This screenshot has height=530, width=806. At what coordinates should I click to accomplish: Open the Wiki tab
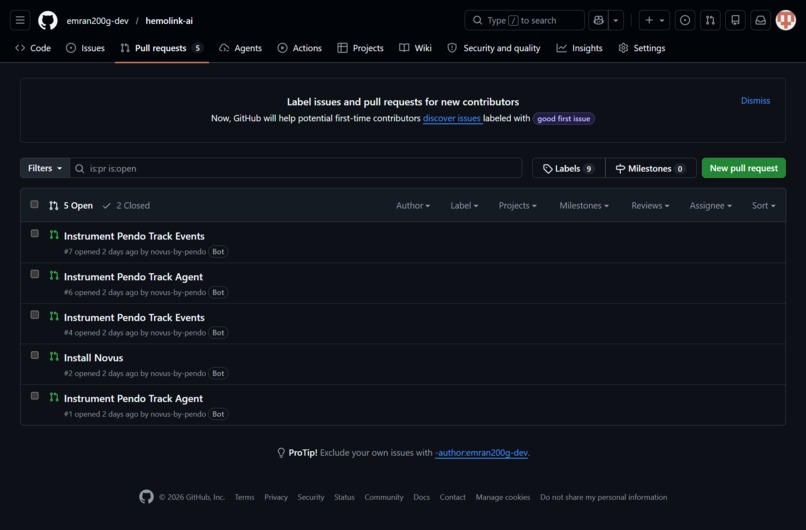pos(415,48)
